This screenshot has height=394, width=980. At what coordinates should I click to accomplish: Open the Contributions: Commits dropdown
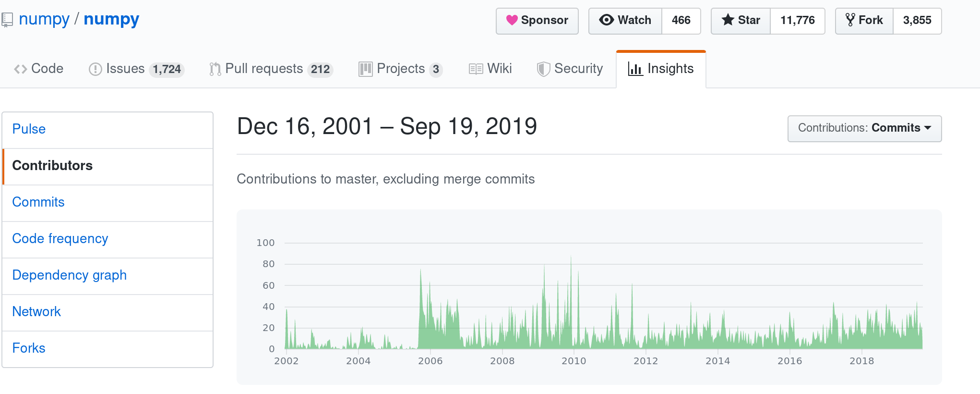coord(864,128)
